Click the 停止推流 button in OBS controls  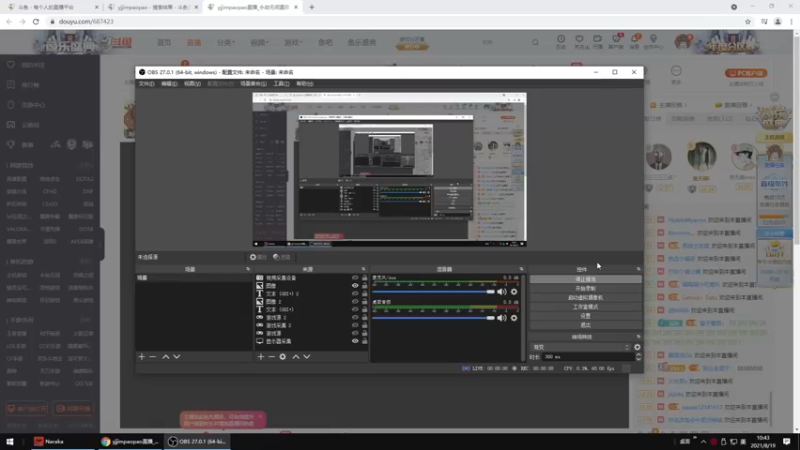coord(585,280)
